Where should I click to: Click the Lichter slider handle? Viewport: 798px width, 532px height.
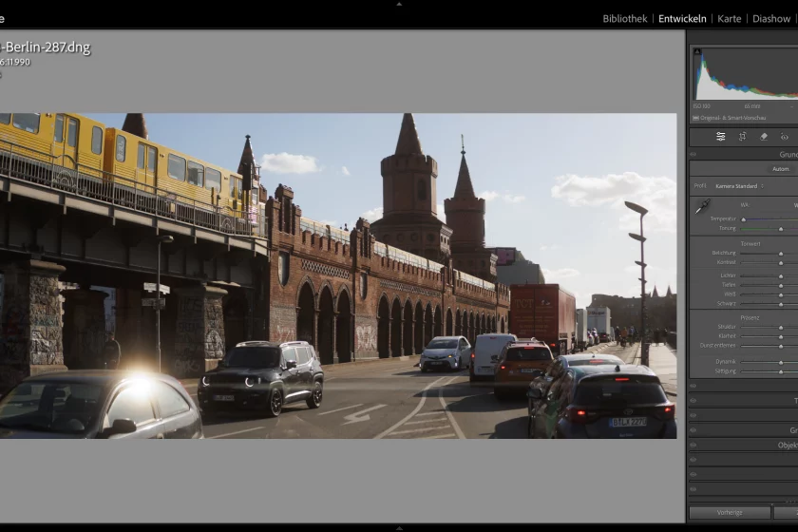pos(781,276)
